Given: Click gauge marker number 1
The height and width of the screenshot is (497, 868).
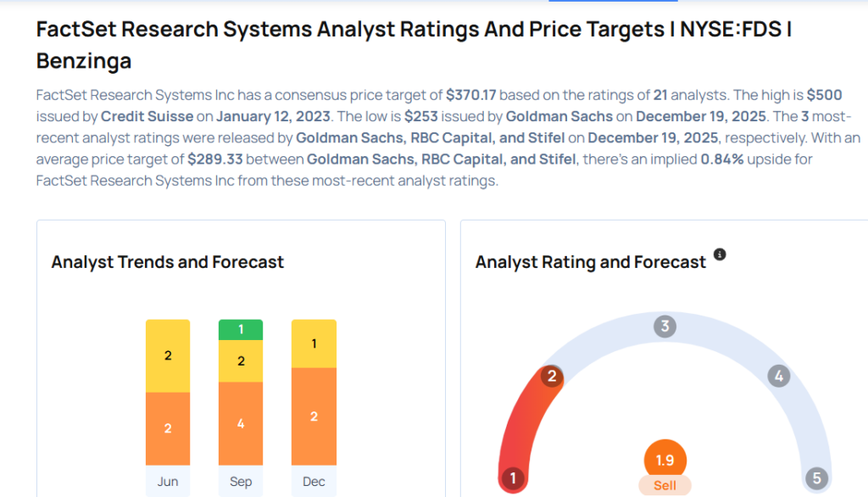Looking at the screenshot, I should pos(512,478).
